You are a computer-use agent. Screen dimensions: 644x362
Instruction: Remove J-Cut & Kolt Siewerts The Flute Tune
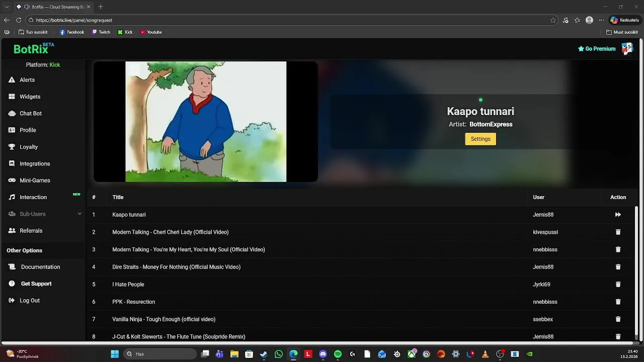(x=618, y=337)
